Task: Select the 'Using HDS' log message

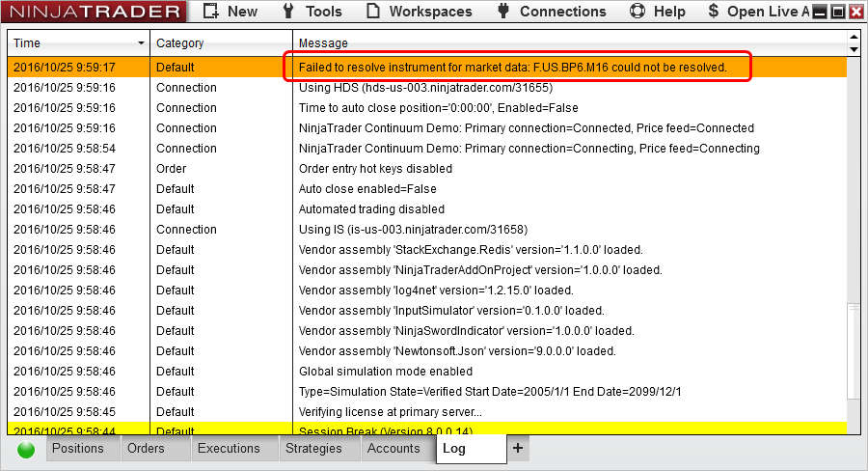Action: [425, 88]
